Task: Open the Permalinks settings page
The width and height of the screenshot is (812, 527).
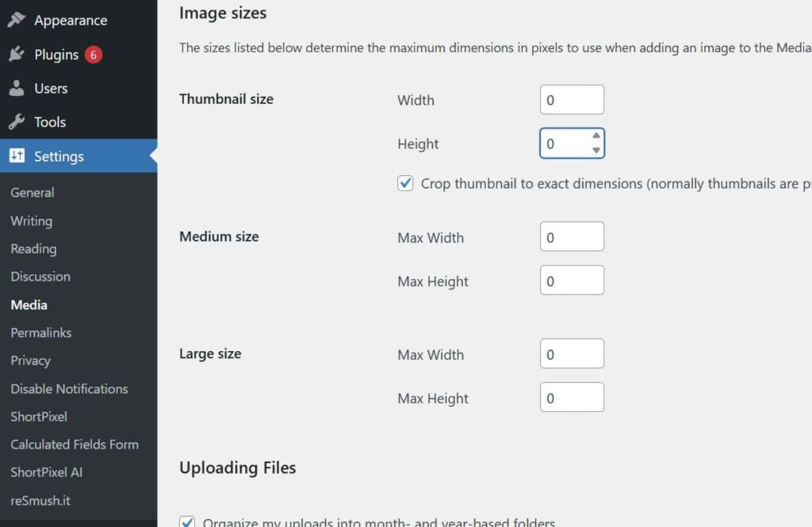Action: (41, 333)
